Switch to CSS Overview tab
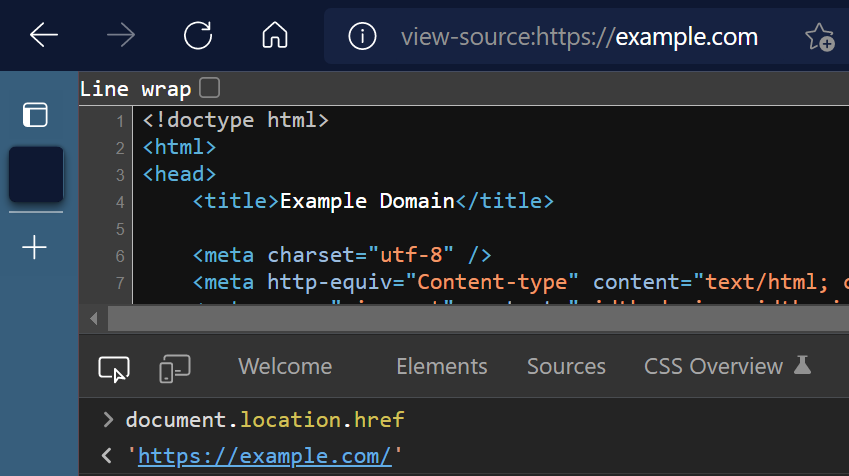The height and width of the screenshot is (476, 849). click(713, 367)
